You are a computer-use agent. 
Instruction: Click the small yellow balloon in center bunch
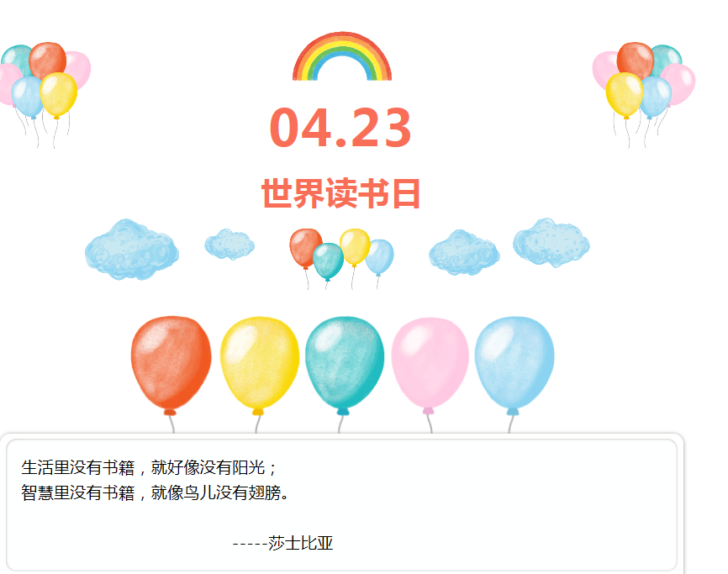[x=355, y=247]
